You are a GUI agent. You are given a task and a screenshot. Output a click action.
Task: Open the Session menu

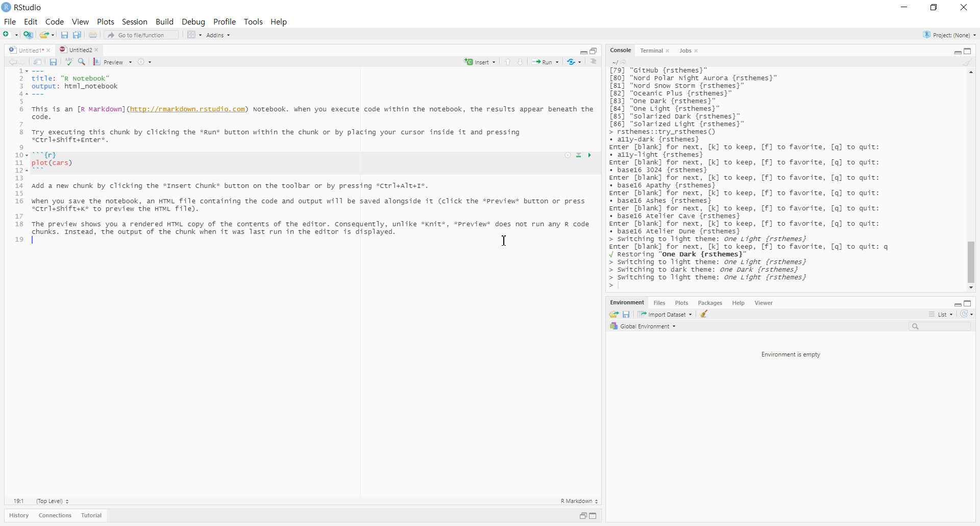135,21
